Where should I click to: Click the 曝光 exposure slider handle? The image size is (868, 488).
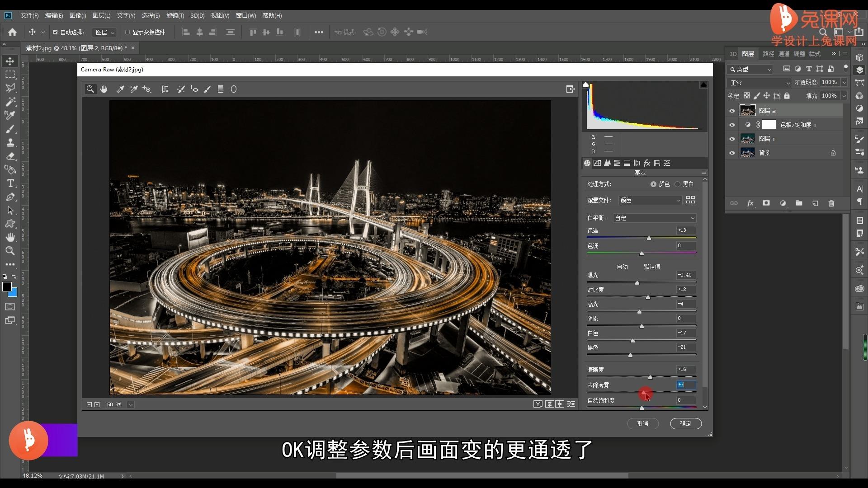coord(637,283)
